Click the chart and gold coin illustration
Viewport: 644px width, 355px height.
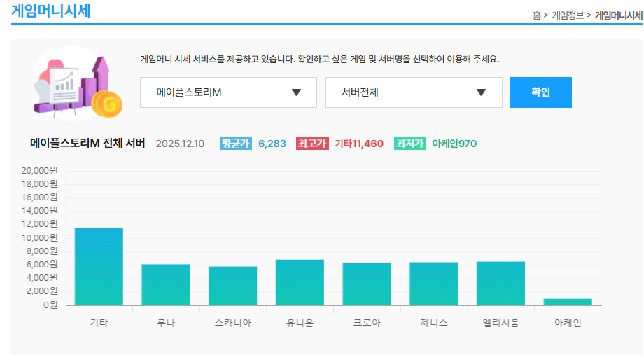[x=78, y=84]
